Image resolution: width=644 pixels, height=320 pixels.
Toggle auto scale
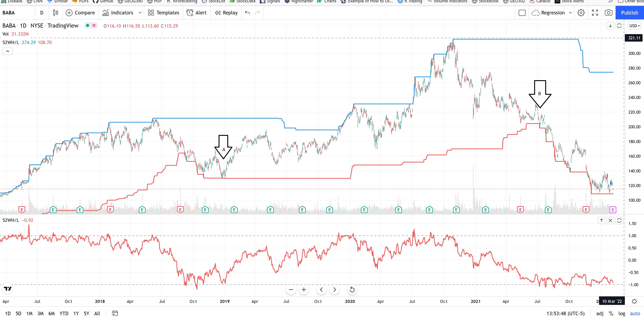point(635,313)
